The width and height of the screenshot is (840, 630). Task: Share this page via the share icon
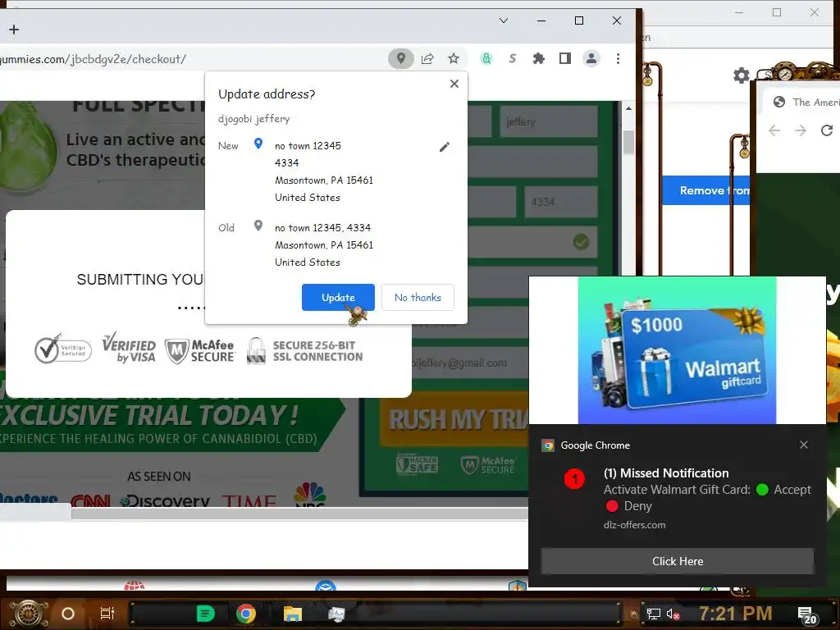[x=427, y=58]
